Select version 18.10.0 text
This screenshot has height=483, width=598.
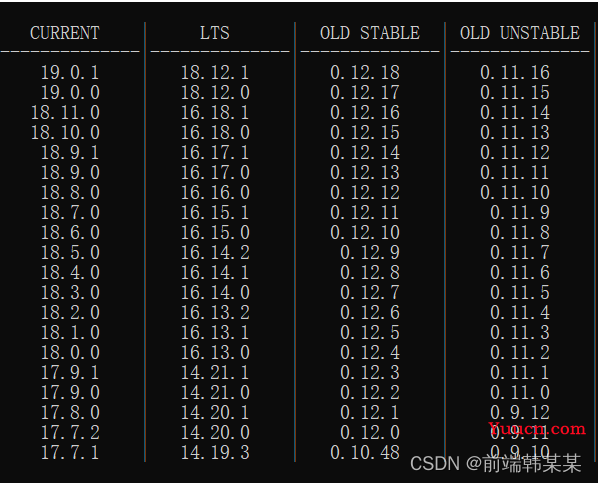pyautogui.click(x=65, y=132)
